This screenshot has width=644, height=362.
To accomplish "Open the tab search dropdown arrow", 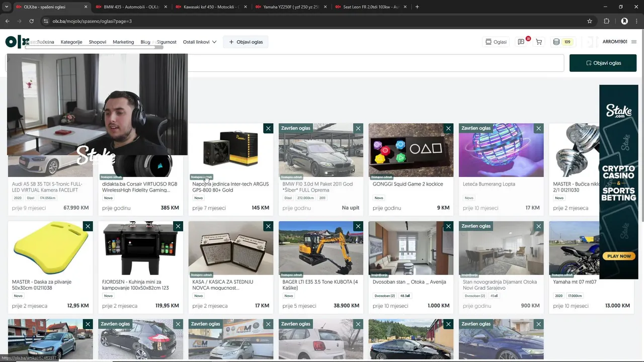I will pos(7,7).
